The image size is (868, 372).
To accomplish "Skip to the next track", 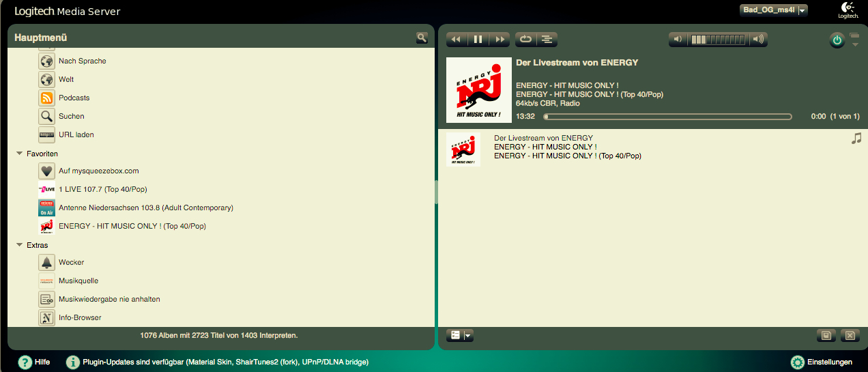I will tap(500, 40).
